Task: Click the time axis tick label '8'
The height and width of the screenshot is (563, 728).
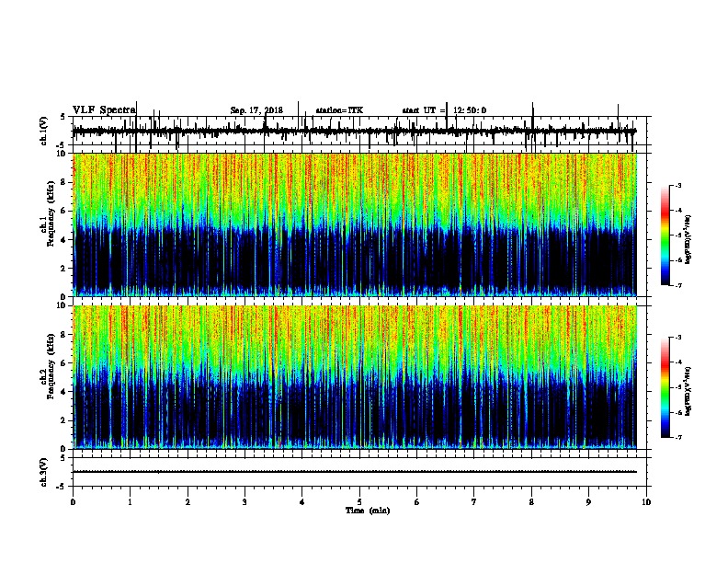Action: (x=531, y=502)
